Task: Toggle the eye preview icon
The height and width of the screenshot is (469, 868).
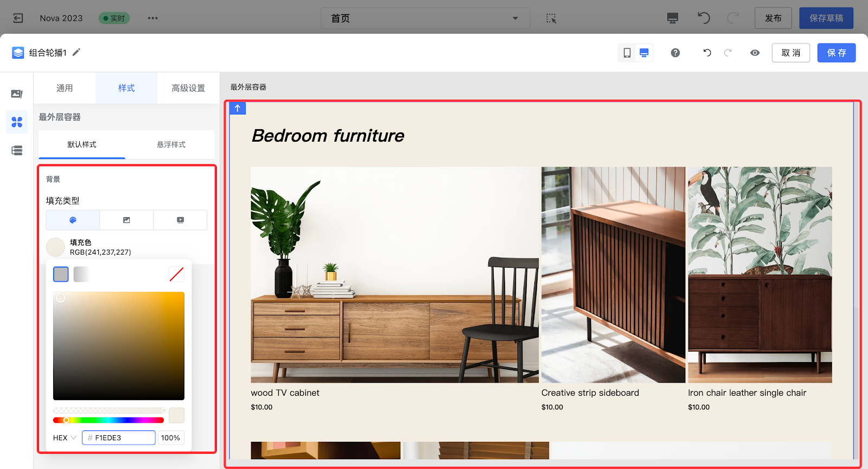Action: coord(755,53)
